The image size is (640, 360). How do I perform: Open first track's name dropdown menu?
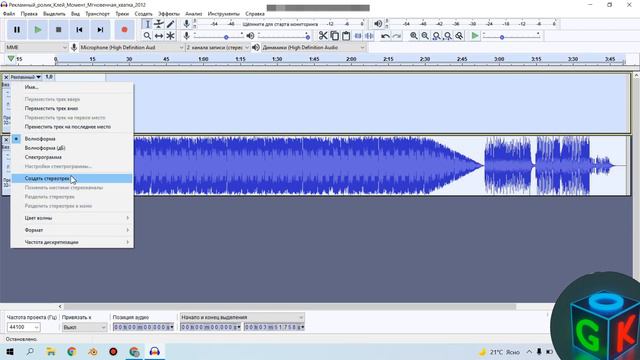click(x=25, y=77)
